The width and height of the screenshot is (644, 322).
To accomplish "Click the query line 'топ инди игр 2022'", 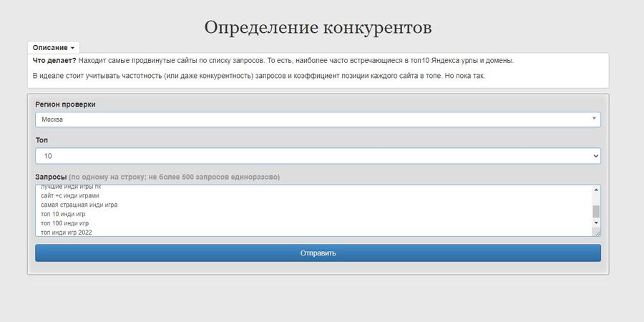I will (67, 233).
